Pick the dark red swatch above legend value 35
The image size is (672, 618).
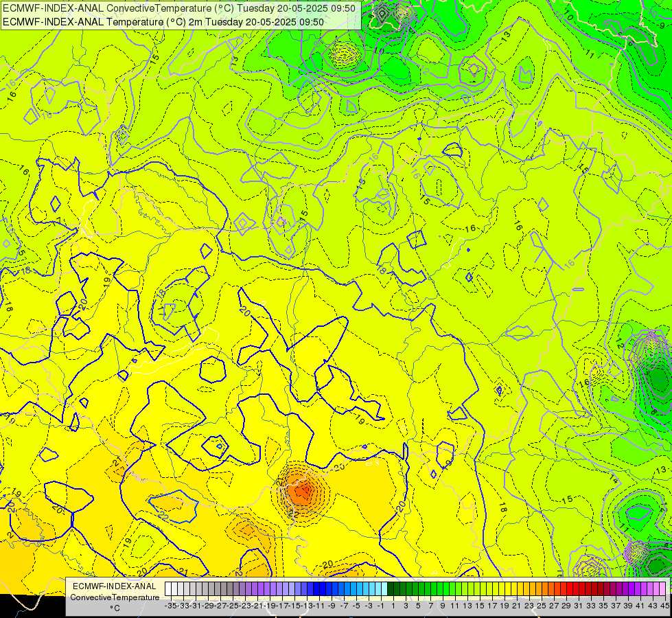tap(601, 589)
